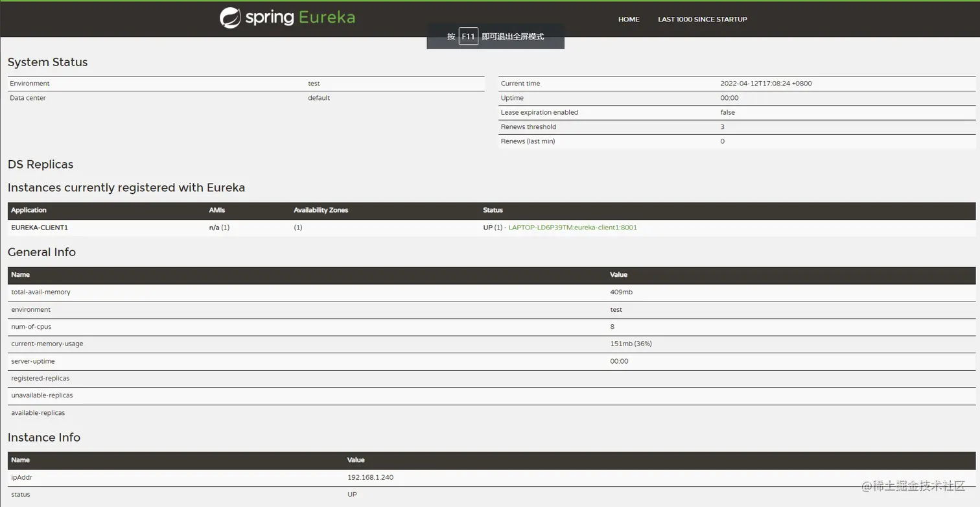980x507 pixels.
Task: Open the LAPTOP-LD6P39TM:eureka-client1:8001 instance link
Action: (572, 228)
